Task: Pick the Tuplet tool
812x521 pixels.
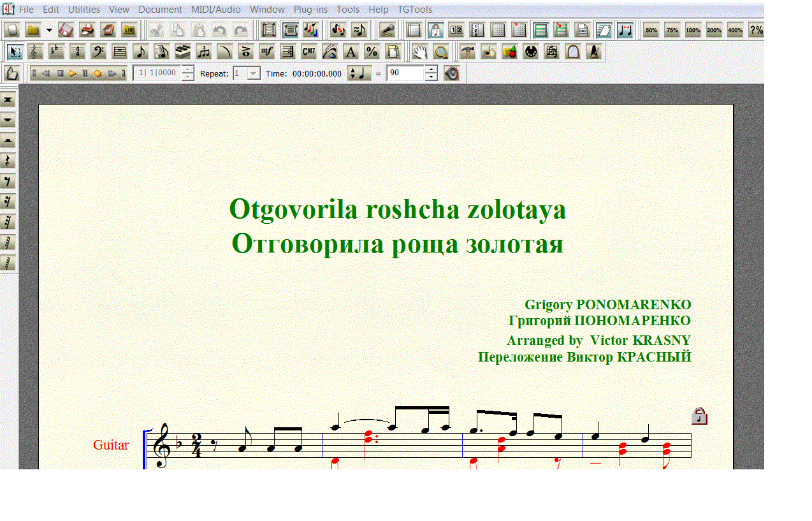Action: pos(204,52)
